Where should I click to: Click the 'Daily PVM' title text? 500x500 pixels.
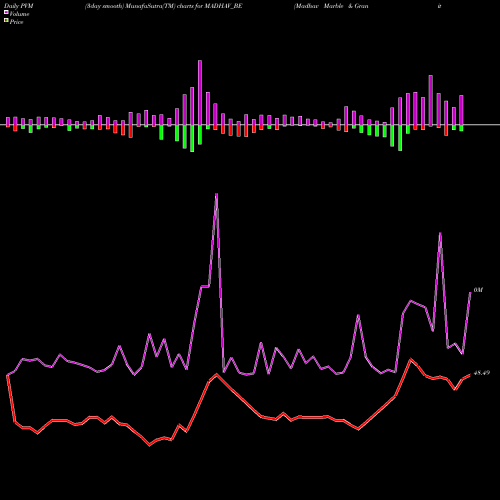[x=19, y=6]
